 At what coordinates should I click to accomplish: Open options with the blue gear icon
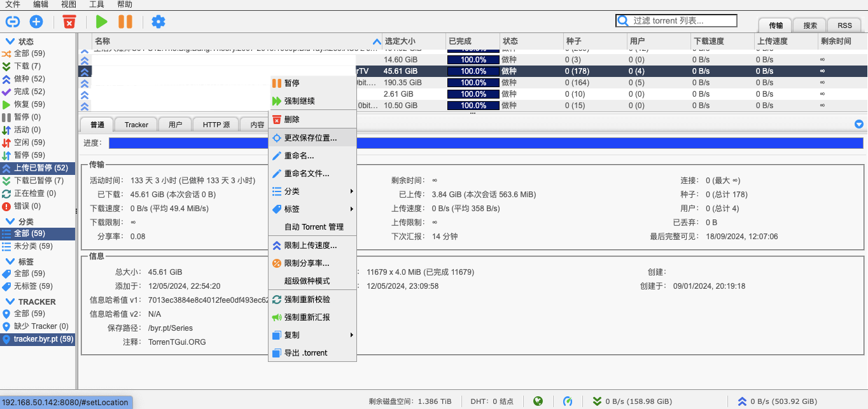[x=158, y=22]
